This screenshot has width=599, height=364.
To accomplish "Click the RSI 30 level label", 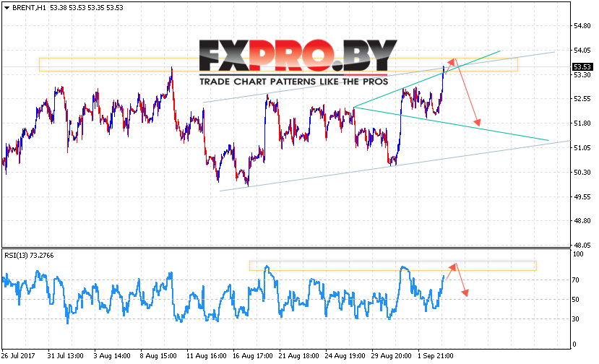I will tap(576, 319).
